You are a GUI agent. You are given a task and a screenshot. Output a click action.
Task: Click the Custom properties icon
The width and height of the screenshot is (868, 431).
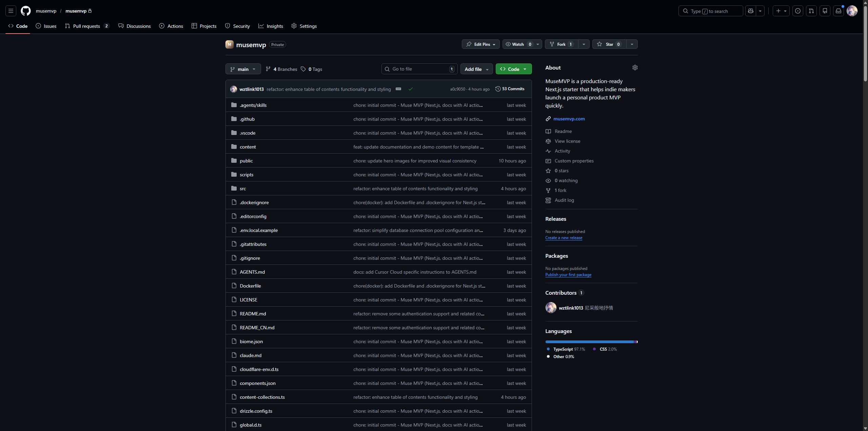[x=548, y=161]
